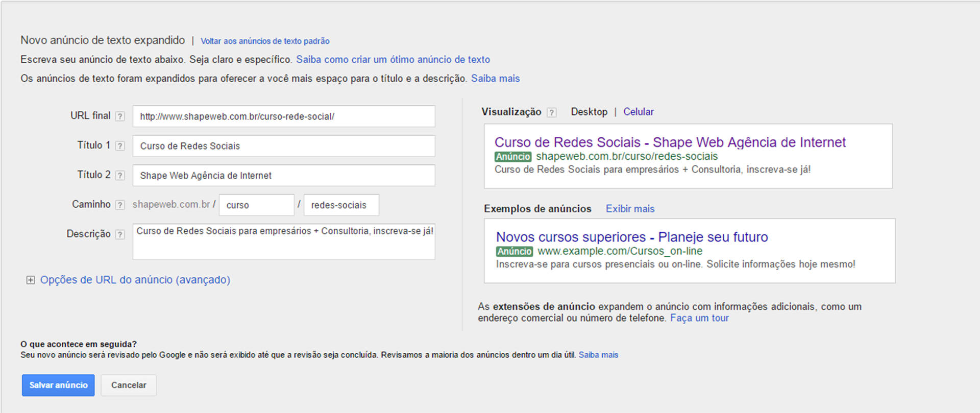Select the Desktop preview tab
The width and height of the screenshot is (980, 413).
[589, 112]
